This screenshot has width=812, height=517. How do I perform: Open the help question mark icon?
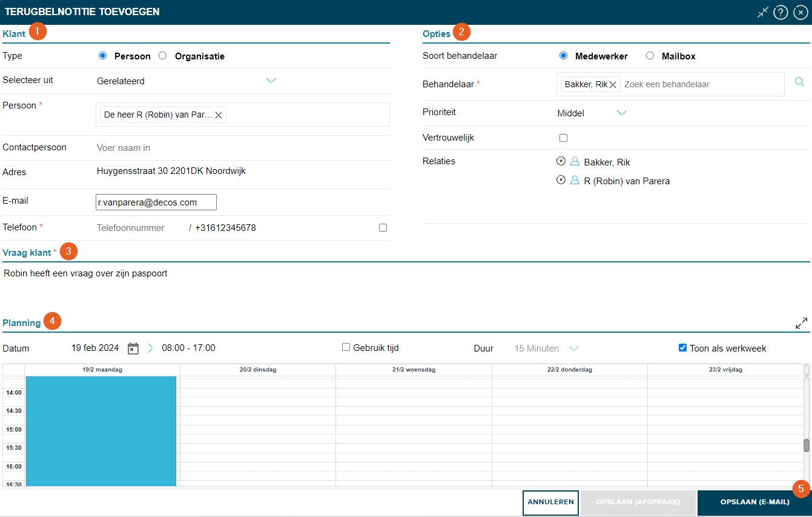[x=781, y=12]
